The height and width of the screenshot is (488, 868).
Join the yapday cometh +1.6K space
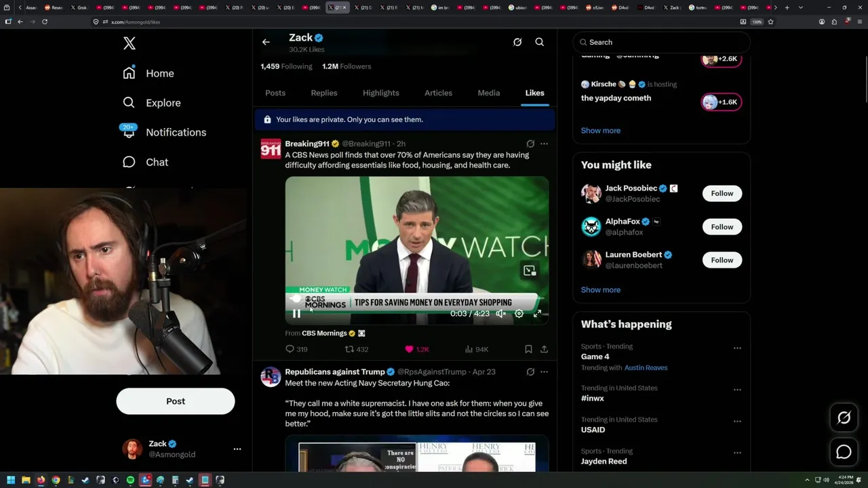coord(722,102)
